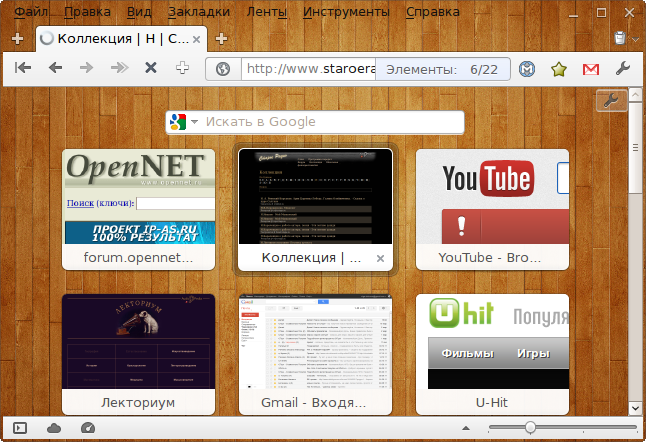
Task: Click the plus icon in navigation bar
Action: [183, 67]
